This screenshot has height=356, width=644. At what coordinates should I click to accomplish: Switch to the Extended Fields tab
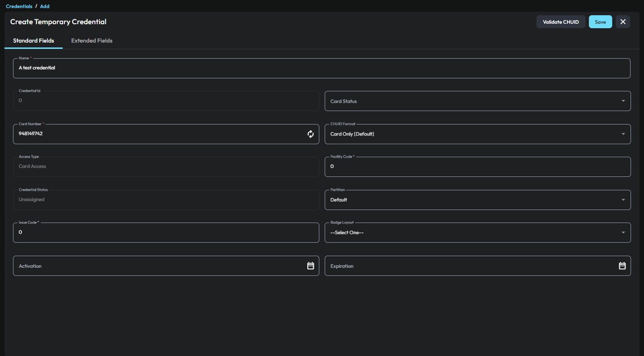pos(92,41)
